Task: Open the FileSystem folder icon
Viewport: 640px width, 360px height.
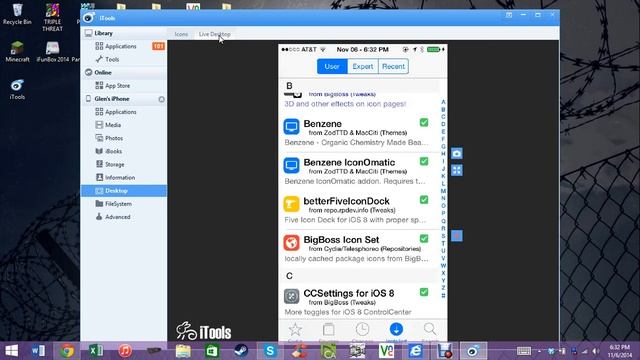Action: point(99,203)
